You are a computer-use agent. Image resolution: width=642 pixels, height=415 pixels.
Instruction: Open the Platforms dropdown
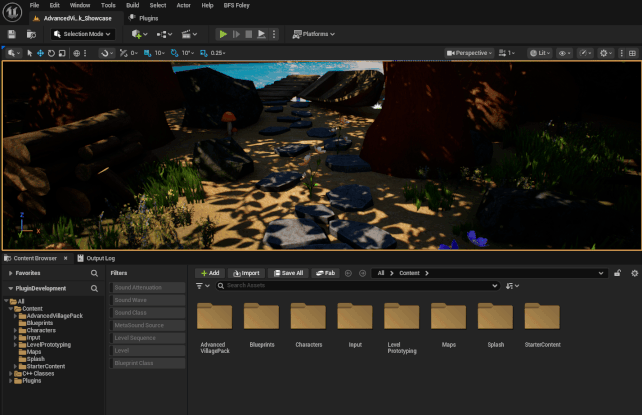click(314, 34)
